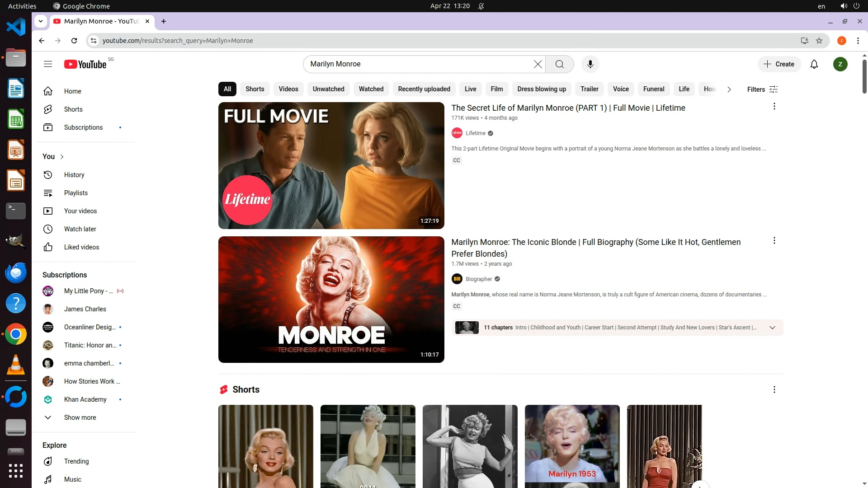Go to Shorts in the sidebar
The image size is (868, 488).
pyautogui.click(x=73, y=109)
